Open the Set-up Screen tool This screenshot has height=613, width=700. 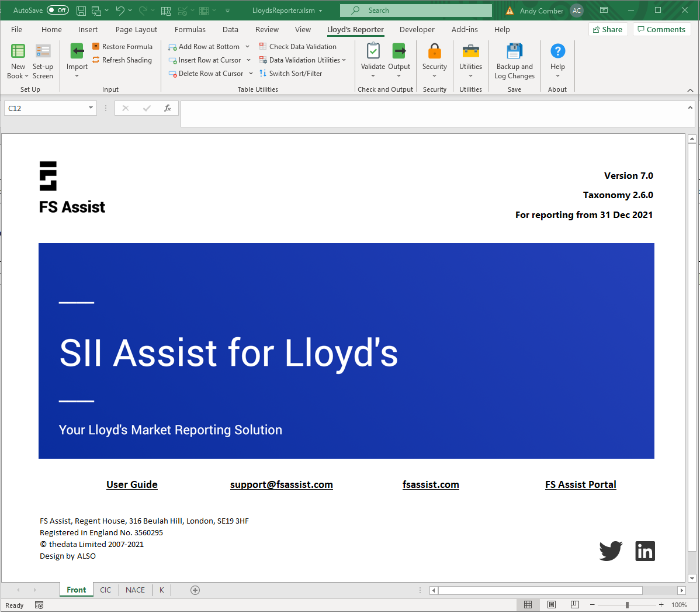tap(43, 61)
